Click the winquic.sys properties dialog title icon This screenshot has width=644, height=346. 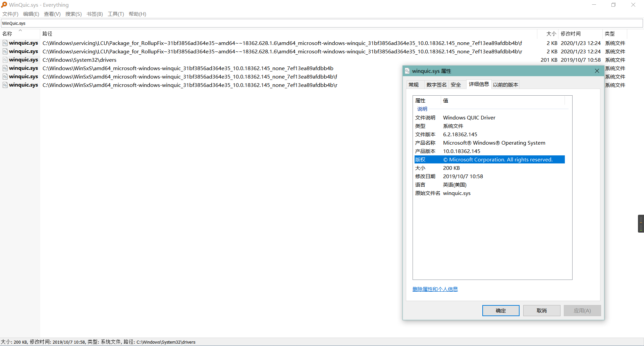pyautogui.click(x=407, y=71)
